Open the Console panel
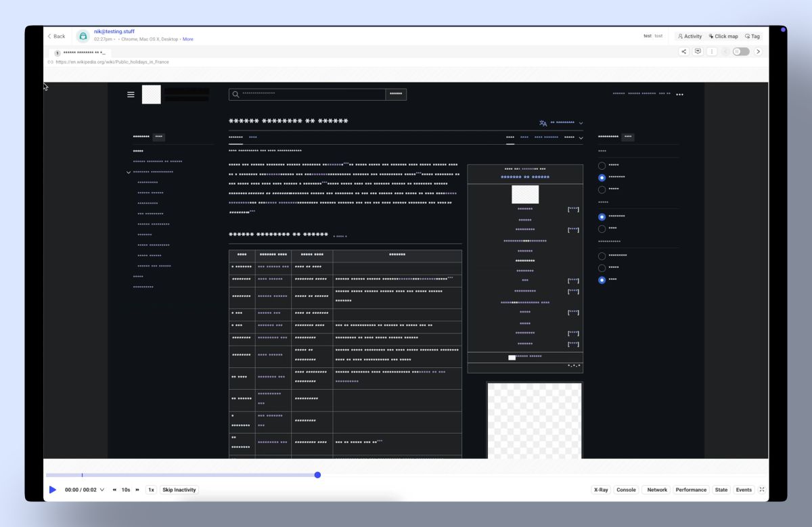The height and width of the screenshot is (527, 812). tap(626, 490)
